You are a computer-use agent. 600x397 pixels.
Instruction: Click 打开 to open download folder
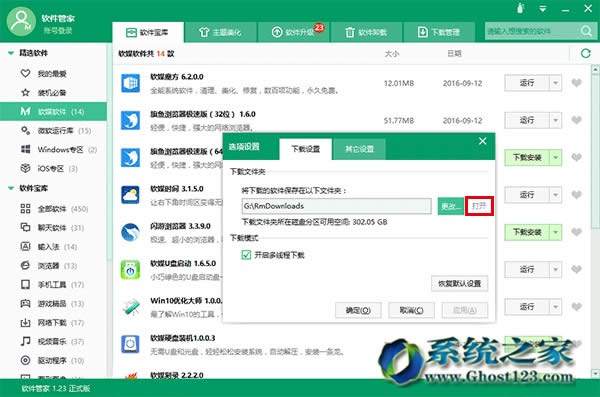pyautogui.click(x=479, y=206)
